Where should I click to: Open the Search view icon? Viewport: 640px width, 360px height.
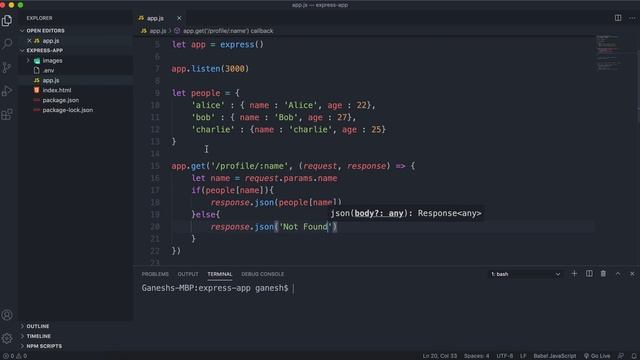tap(7, 44)
